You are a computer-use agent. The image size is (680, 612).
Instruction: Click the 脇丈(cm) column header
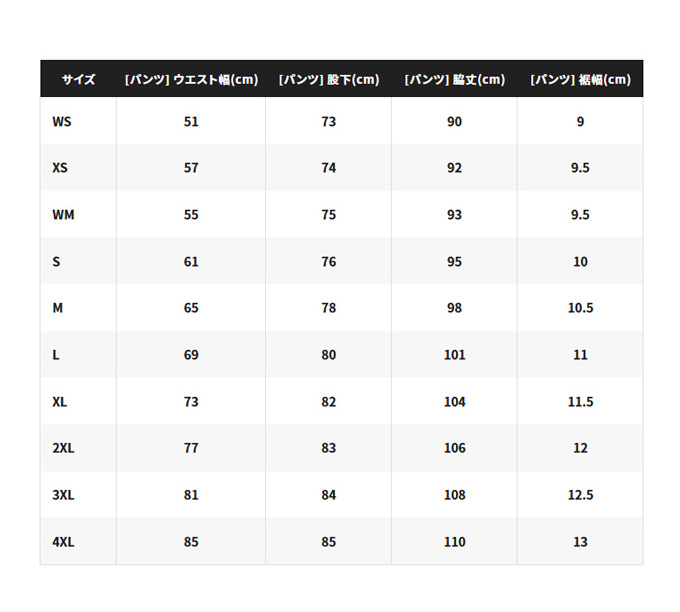(454, 79)
